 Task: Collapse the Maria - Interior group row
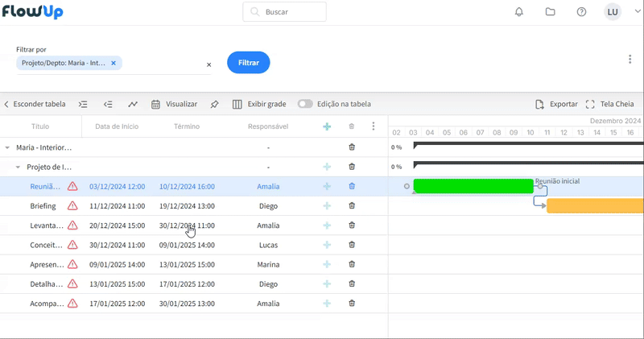pyautogui.click(x=7, y=147)
